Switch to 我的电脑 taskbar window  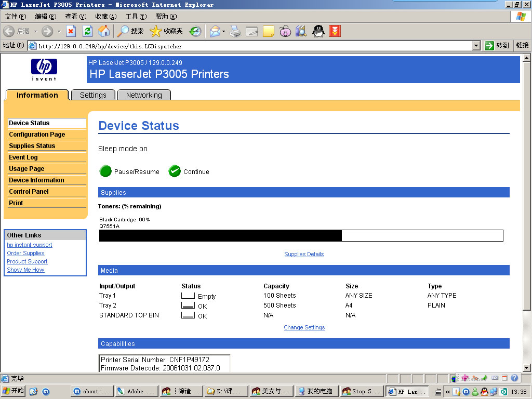pyautogui.click(x=316, y=391)
